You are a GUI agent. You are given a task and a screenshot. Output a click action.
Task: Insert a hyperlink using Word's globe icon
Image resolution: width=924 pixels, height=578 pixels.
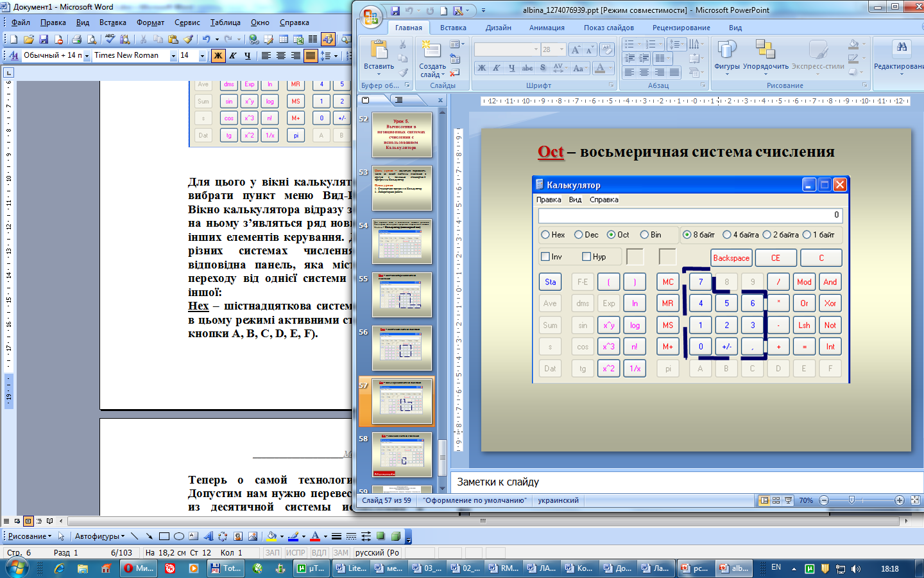253,39
